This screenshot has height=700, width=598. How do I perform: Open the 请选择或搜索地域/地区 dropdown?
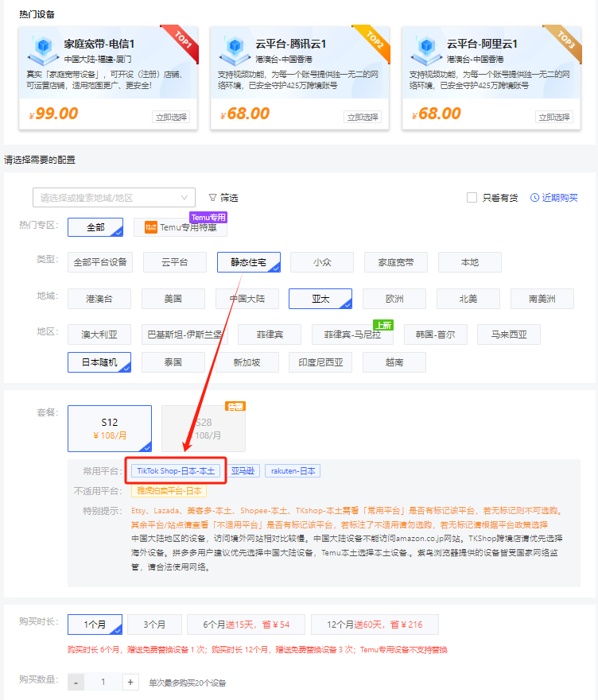[114, 197]
